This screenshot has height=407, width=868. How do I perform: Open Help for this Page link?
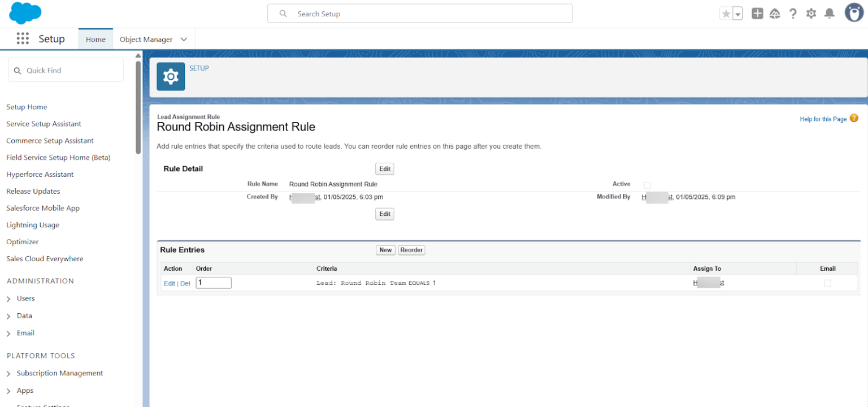823,119
